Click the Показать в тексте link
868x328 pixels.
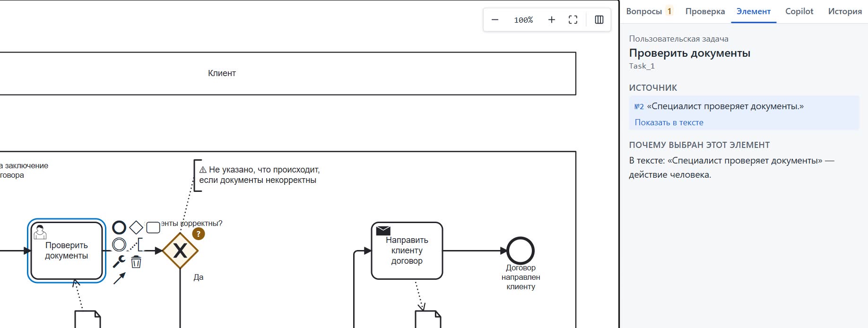point(669,122)
